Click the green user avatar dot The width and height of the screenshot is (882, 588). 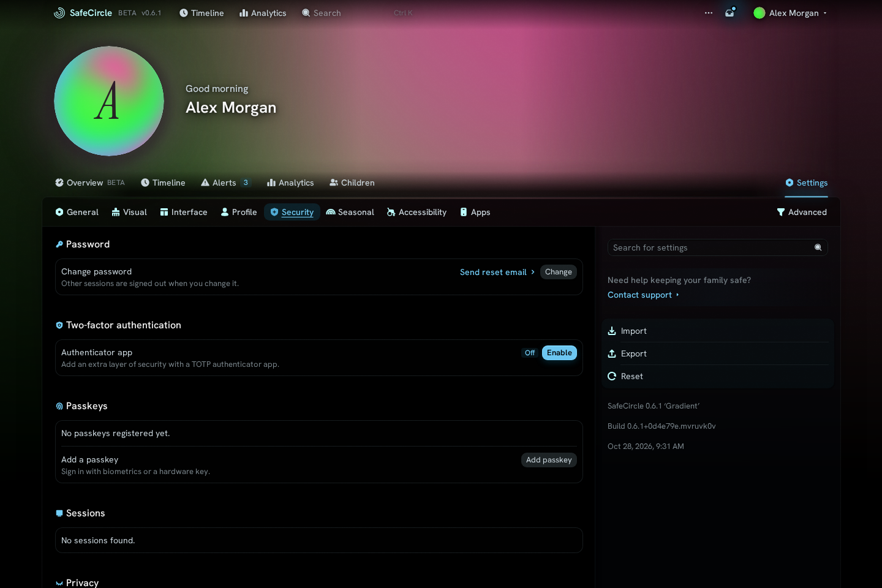point(759,13)
